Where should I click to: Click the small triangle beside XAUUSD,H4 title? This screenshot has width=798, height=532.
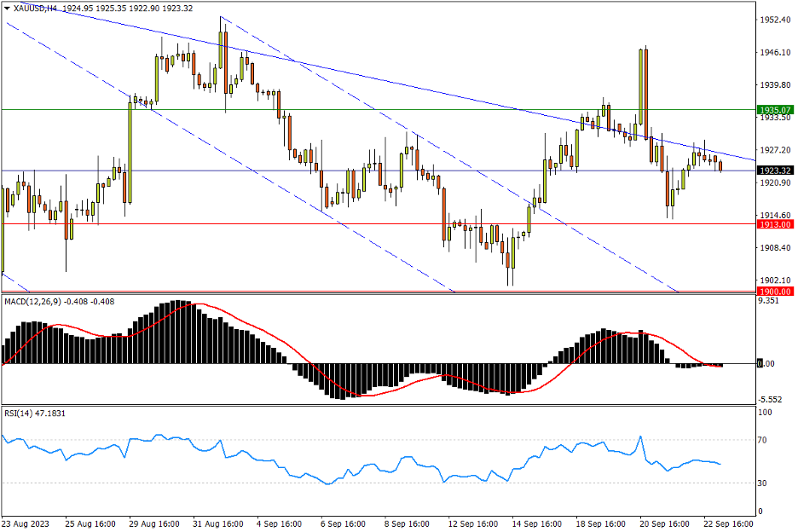(7, 8)
